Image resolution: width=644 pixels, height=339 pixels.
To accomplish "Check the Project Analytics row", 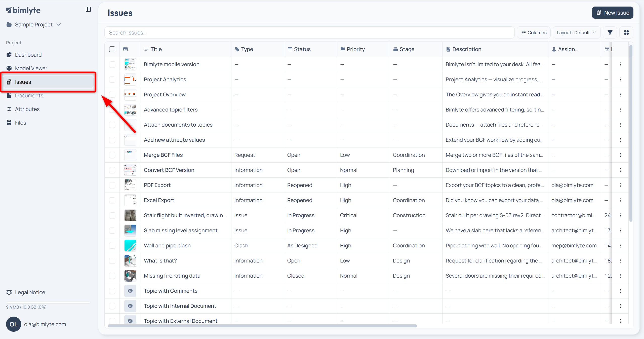I will click(112, 80).
